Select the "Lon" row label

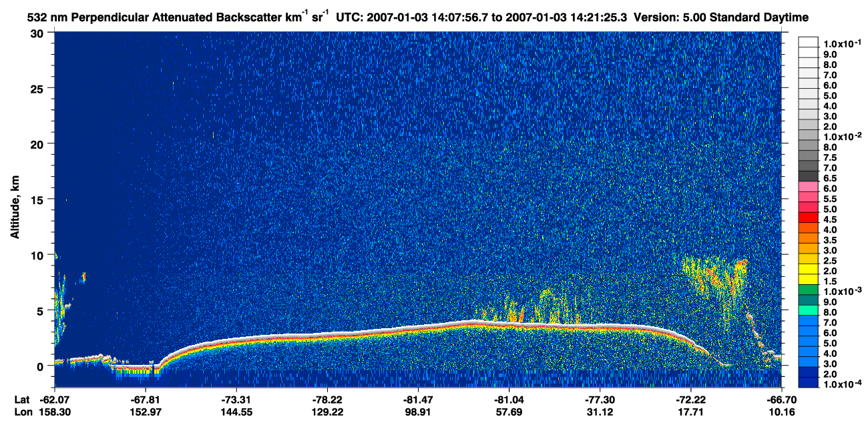tap(23, 412)
